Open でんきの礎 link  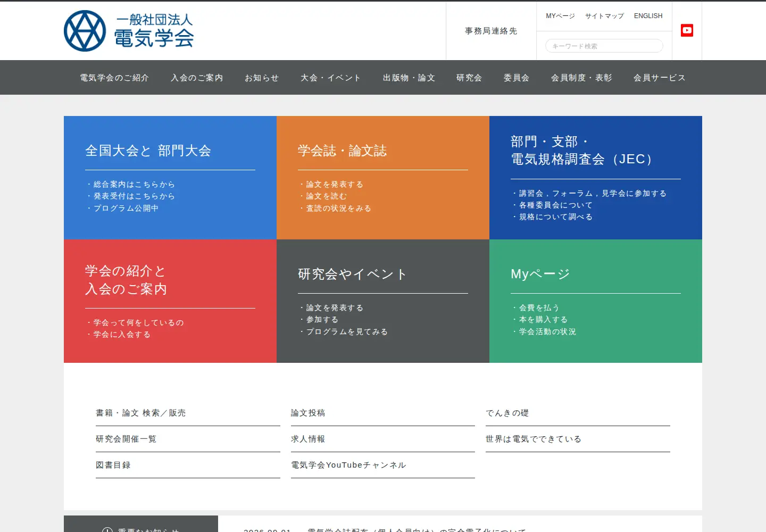click(578, 413)
